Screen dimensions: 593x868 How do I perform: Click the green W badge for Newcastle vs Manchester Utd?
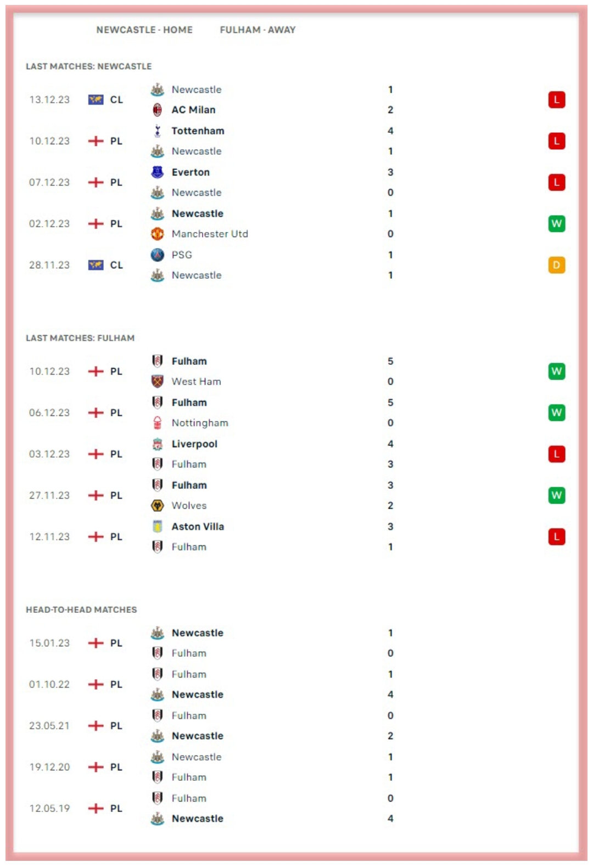pyautogui.click(x=556, y=223)
